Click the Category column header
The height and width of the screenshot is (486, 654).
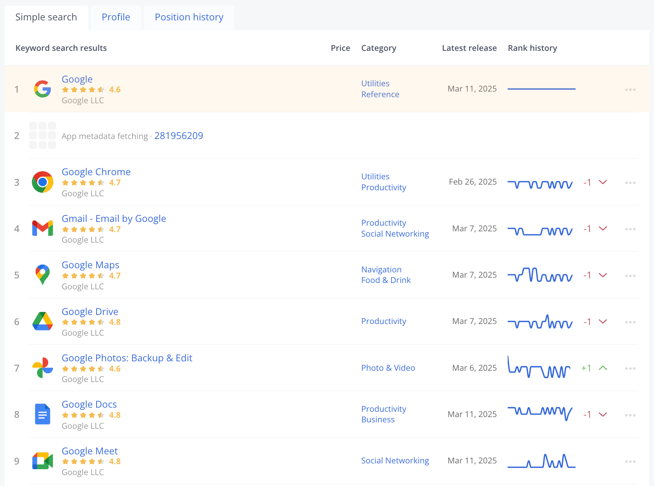(379, 48)
